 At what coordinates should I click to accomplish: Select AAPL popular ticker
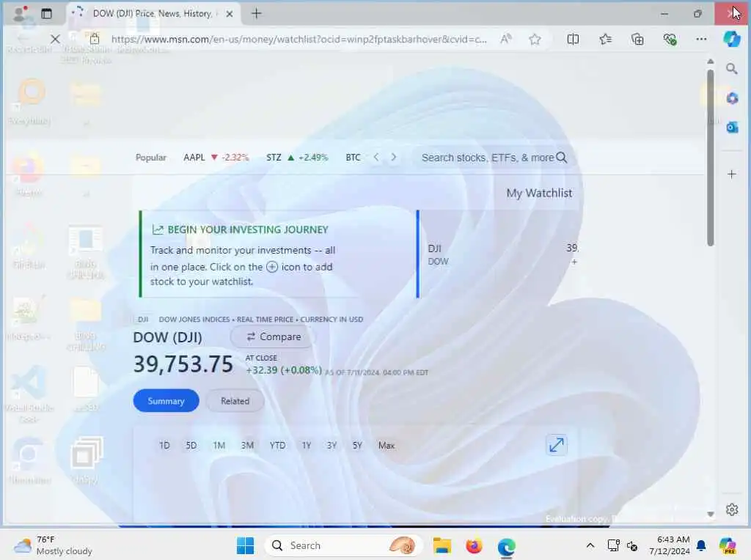[x=216, y=158]
